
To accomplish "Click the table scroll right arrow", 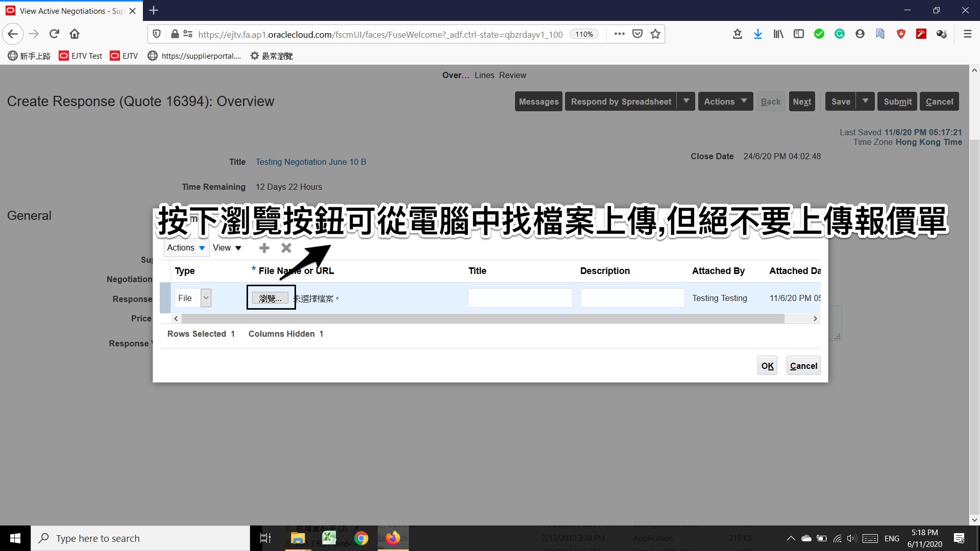I will click(815, 319).
